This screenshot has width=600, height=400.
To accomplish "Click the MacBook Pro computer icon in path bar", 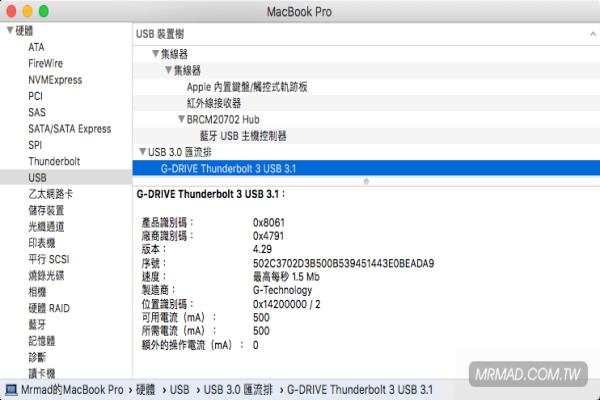I will click(x=11, y=390).
